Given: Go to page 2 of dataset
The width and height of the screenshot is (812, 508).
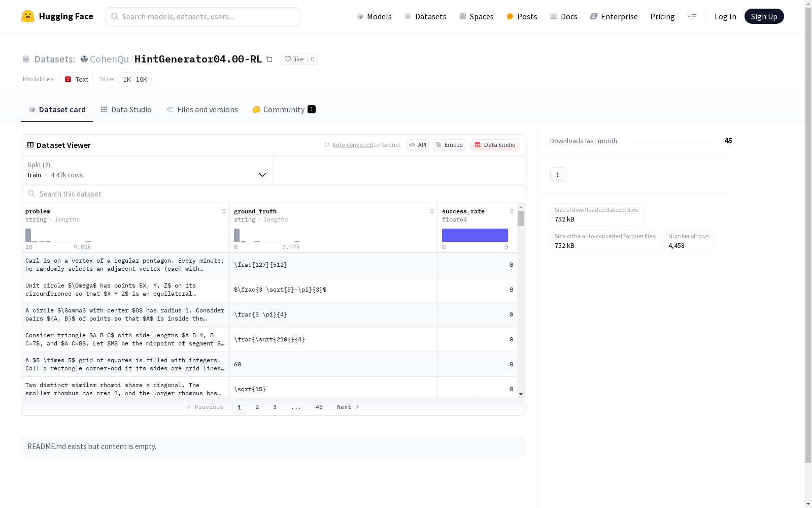Looking at the screenshot, I should coord(257,407).
